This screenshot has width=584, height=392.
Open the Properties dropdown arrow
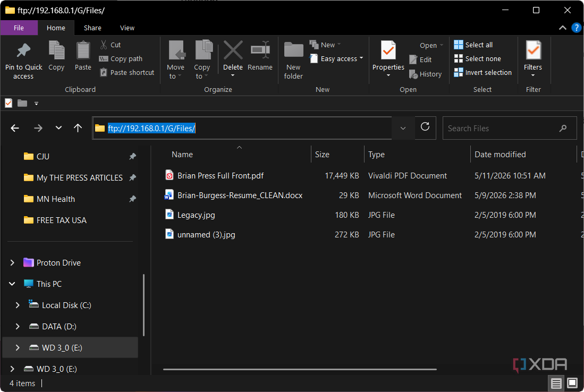[x=388, y=75]
